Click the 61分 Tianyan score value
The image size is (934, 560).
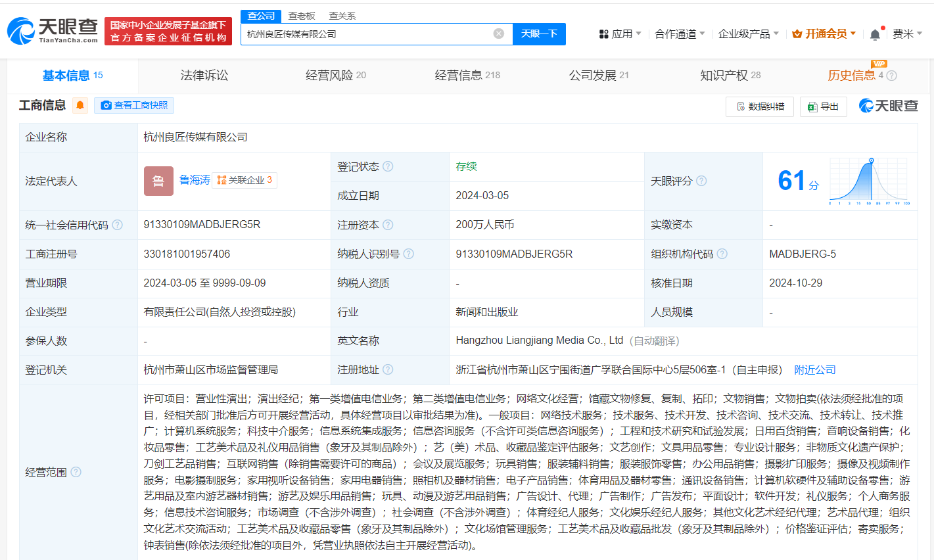pyautogui.click(x=798, y=181)
